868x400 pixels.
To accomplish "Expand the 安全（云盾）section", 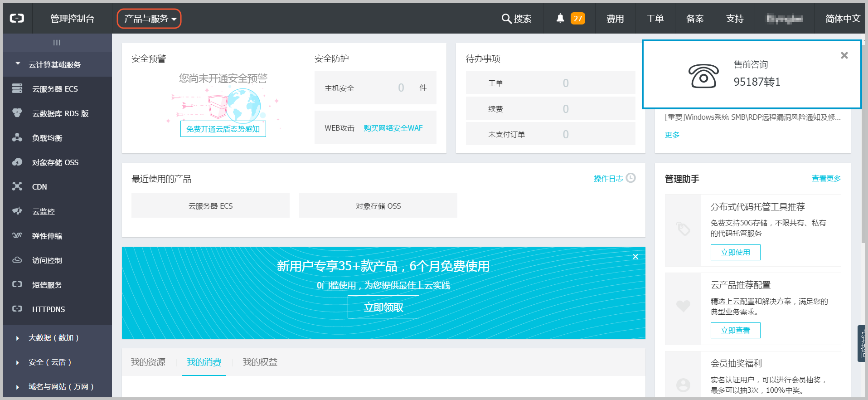I will tap(57, 362).
